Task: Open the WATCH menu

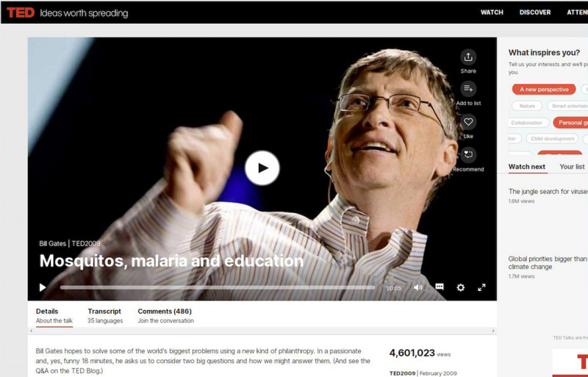Action: click(492, 12)
